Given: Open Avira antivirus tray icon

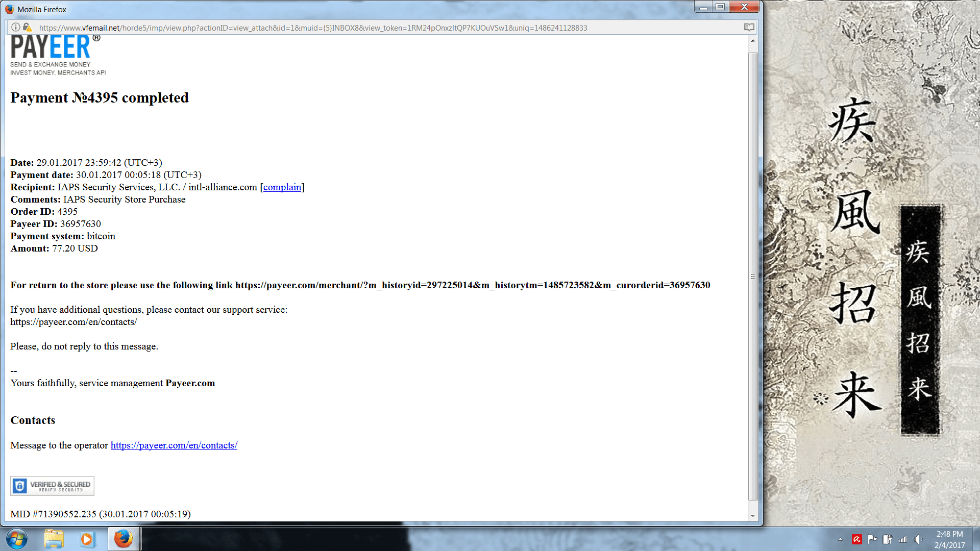Looking at the screenshot, I should [857, 539].
